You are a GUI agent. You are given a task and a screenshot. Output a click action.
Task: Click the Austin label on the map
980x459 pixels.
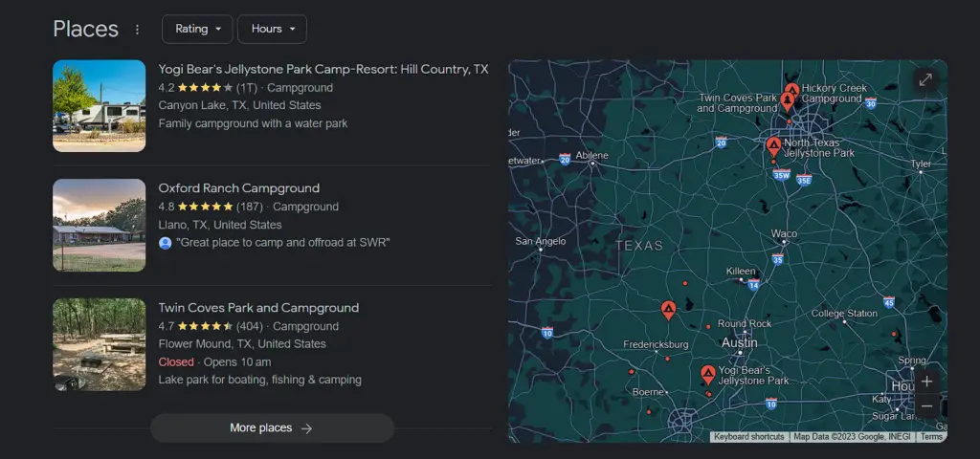click(740, 343)
